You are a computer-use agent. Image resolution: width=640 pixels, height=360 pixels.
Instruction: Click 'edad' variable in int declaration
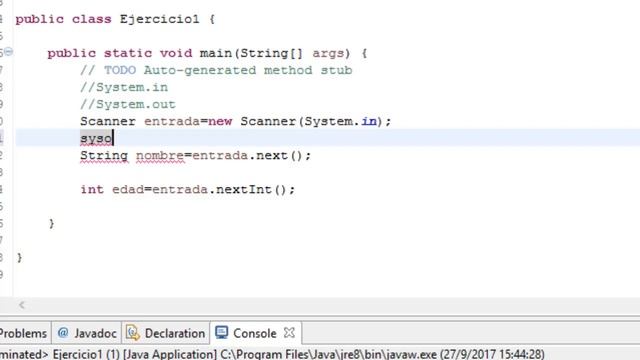tap(128, 190)
